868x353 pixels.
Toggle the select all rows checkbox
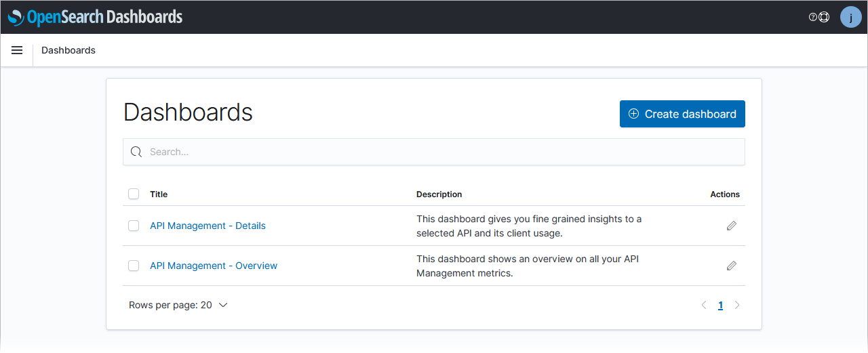point(134,194)
